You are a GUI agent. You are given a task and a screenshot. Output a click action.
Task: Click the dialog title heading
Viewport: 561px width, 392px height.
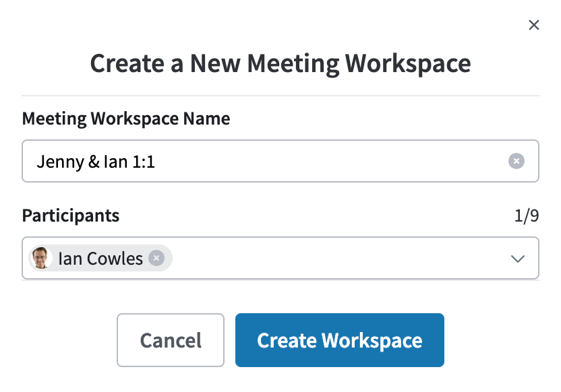[280, 63]
